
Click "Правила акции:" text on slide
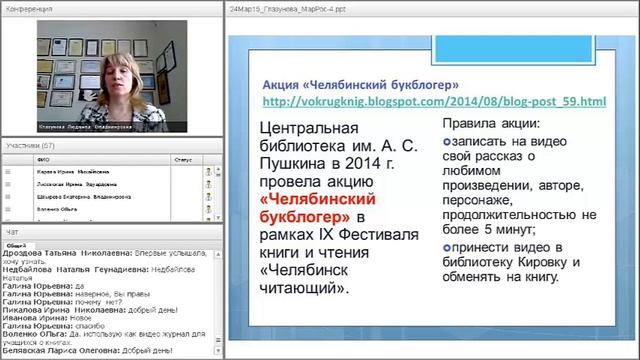(x=491, y=123)
